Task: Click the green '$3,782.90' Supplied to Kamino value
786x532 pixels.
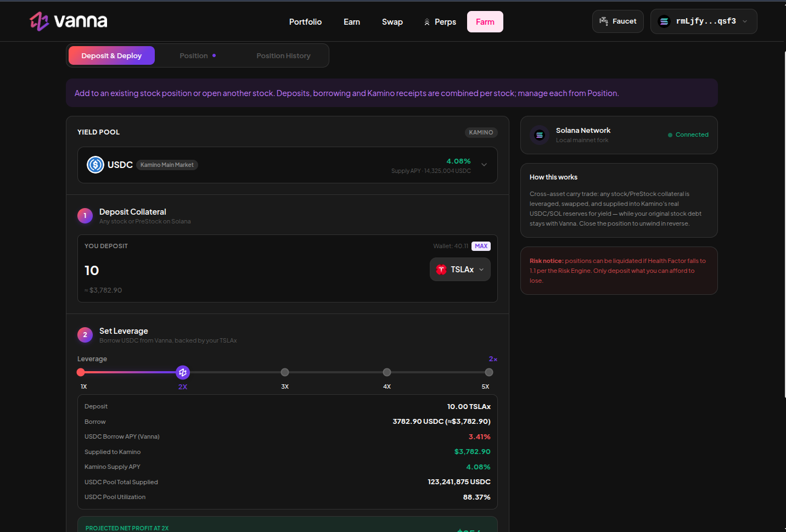Action: (473, 452)
